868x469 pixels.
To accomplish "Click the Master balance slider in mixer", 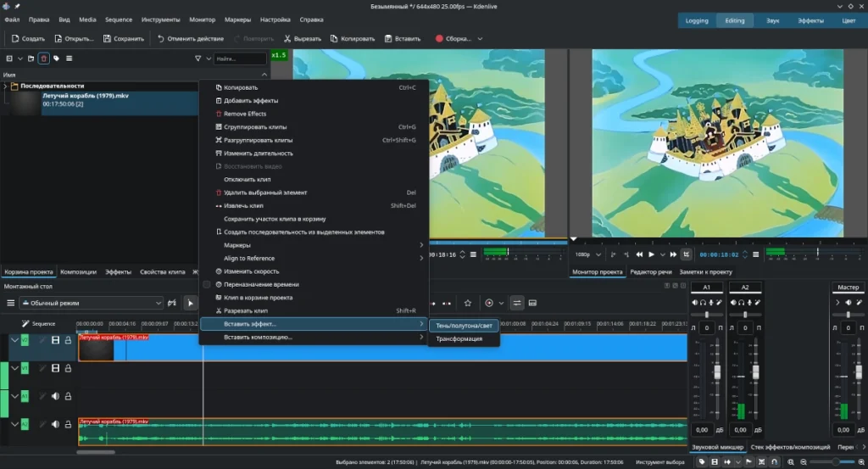I will (x=848, y=315).
